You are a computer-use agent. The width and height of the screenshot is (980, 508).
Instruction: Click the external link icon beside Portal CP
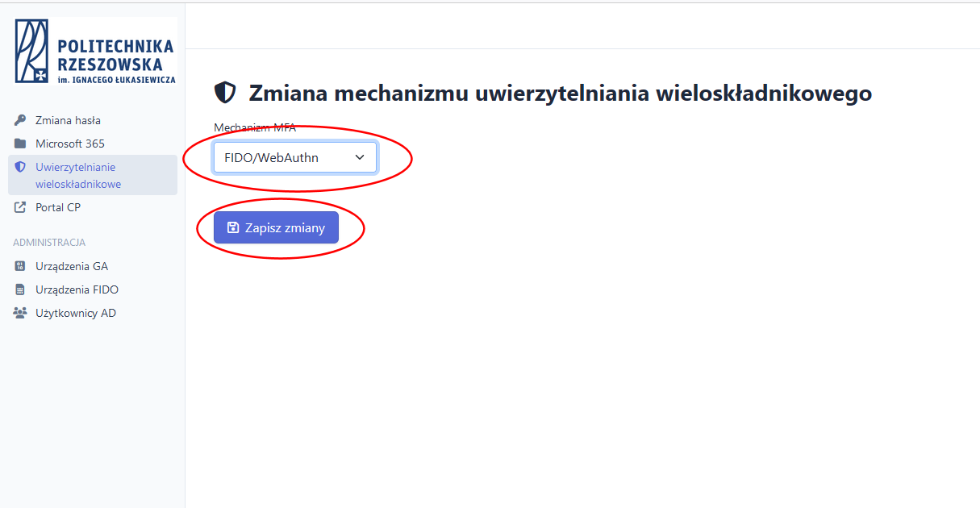click(20, 207)
